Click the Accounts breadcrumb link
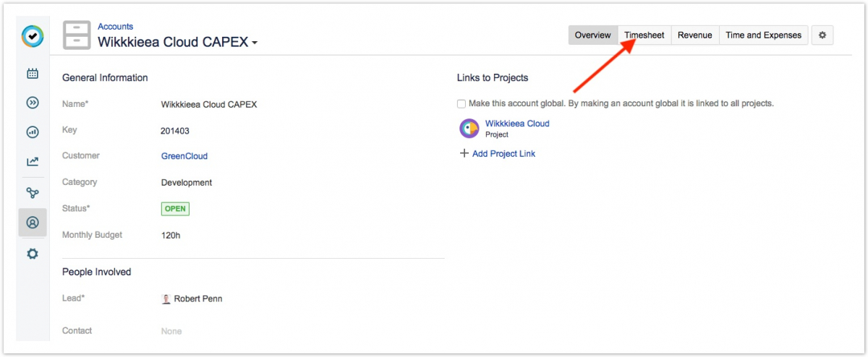The image size is (868, 357). pos(116,27)
